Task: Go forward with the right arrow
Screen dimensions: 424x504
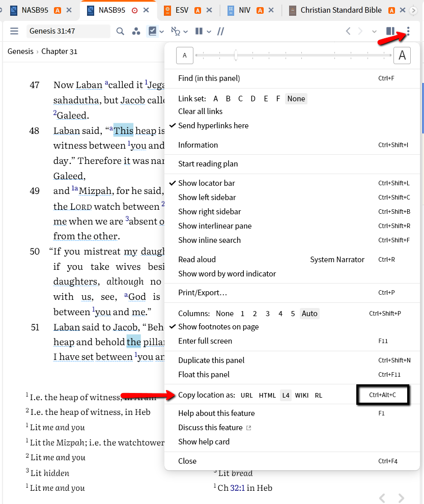Action: [360, 31]
